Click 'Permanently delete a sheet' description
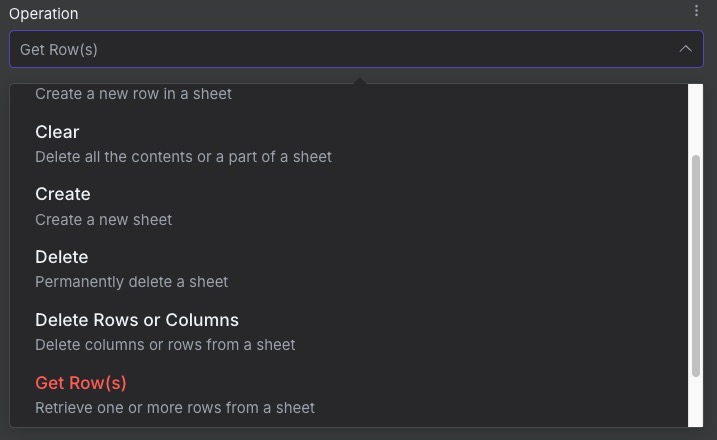The image size is (717, 440). (x=131, y=282)
